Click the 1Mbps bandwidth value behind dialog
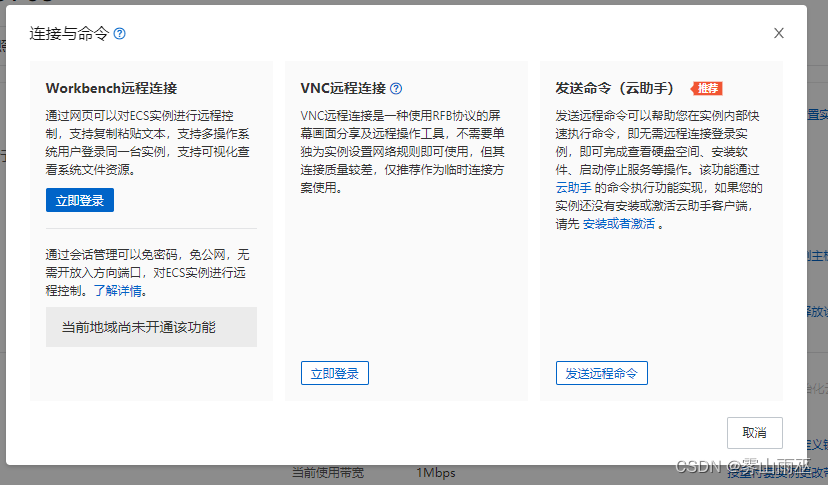 pos(436,472)
